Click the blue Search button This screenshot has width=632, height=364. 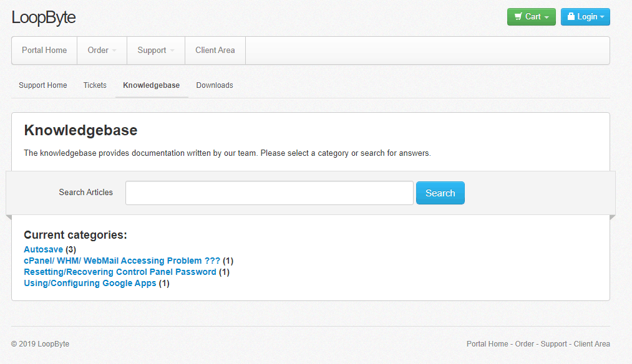(440, 193)
